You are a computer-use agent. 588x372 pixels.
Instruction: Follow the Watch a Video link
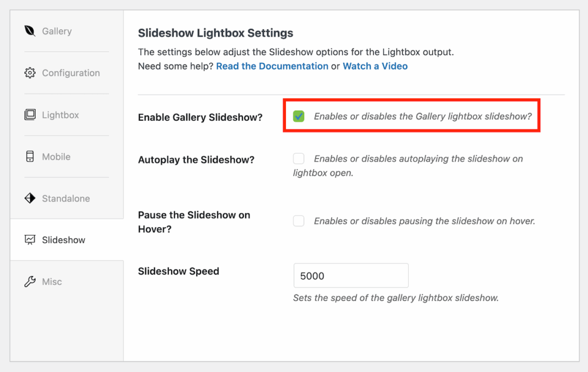pyautogui.click(x=375, y=66)
